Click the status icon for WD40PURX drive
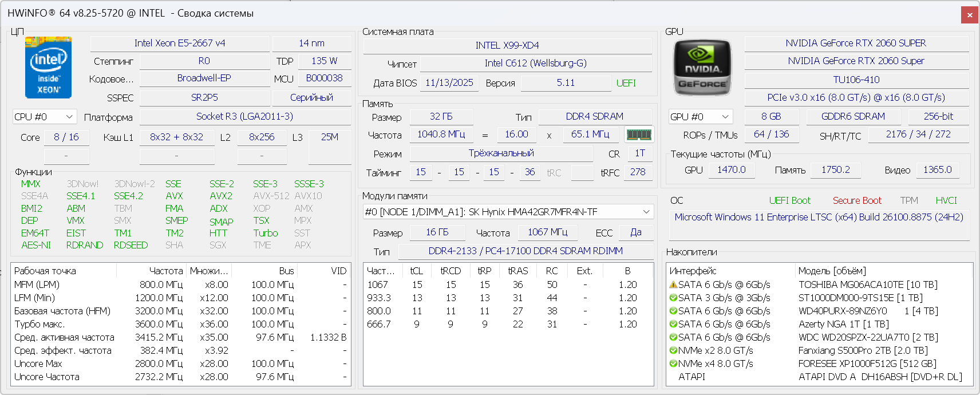This screenshot has width=980, height=395. point(673,311)
